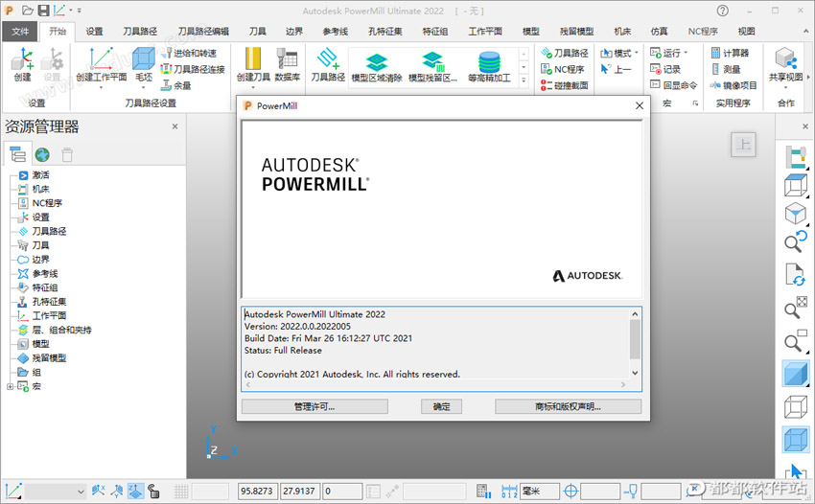Click the 共享视图 icon
Viewport: 815px width, 504px height.
[x=786, y=65]
